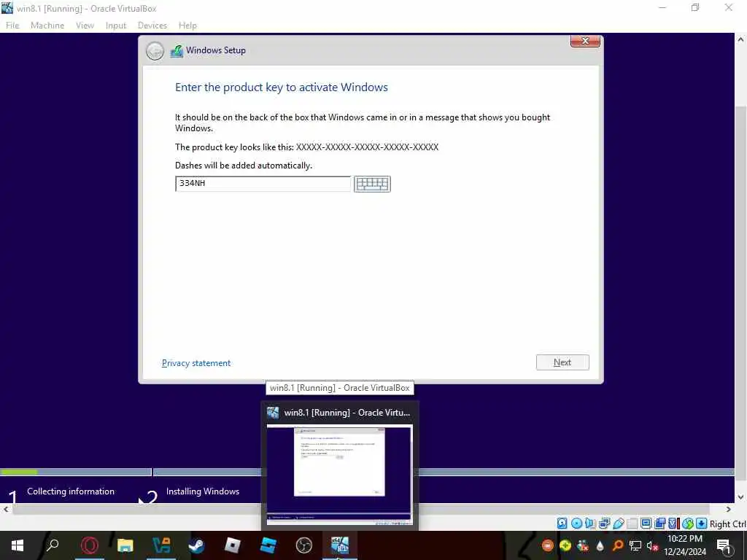Screen dimensions: 747x560
Task: Click the audio status icon
Action: [590, 524]
